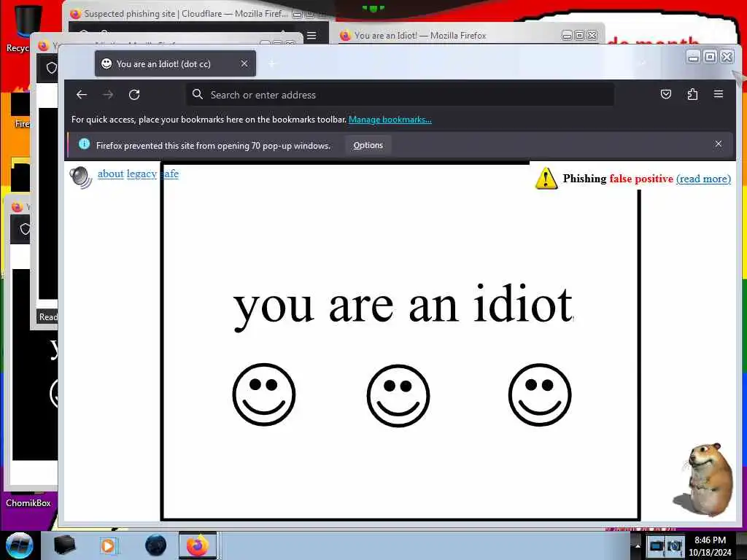Click the Firefox taskbar icon

tap(198, 545)
